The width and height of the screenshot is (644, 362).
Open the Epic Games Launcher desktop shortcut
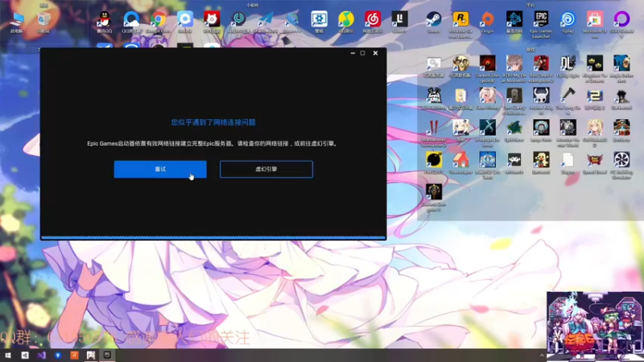pos(541,25)
